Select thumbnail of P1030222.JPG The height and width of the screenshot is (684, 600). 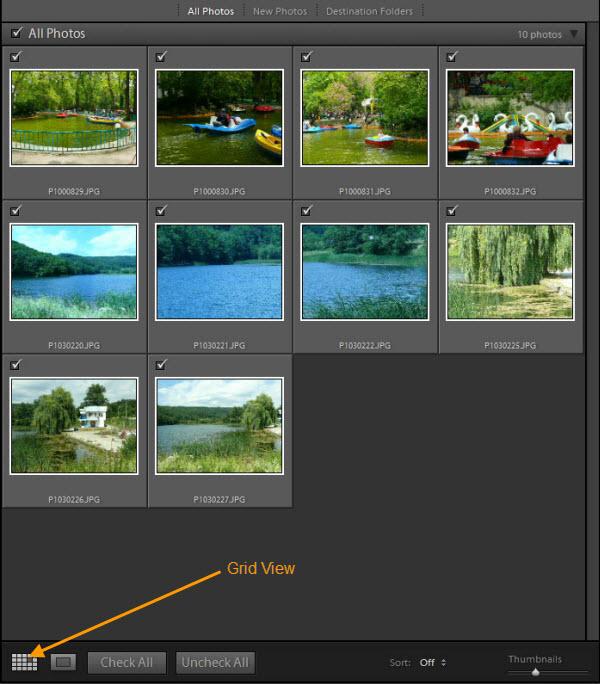tap(365, 272)
